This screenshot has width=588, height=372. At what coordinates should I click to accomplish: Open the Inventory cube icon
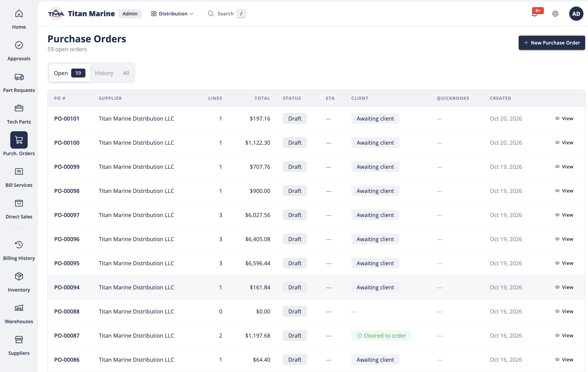click(19, 276)
